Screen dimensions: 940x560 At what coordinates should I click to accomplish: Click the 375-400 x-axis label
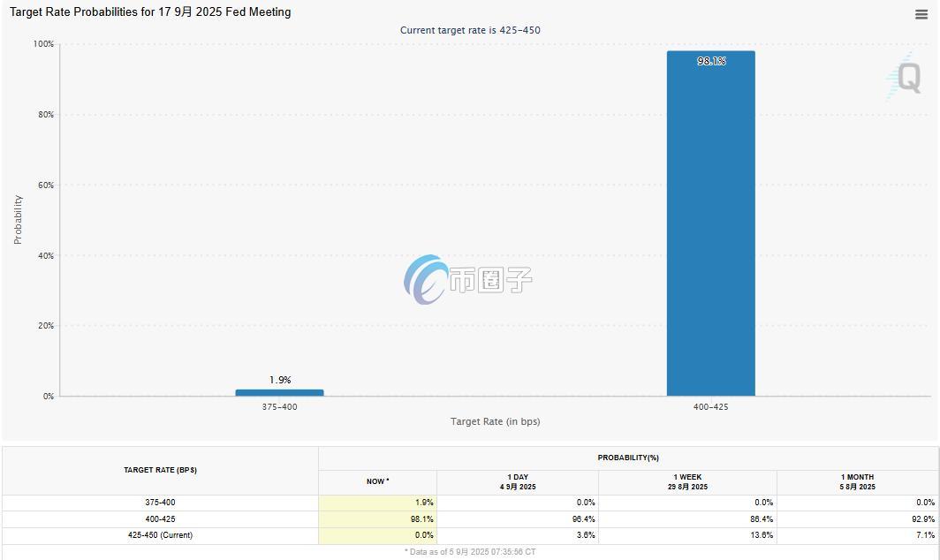tap(279, 406)
